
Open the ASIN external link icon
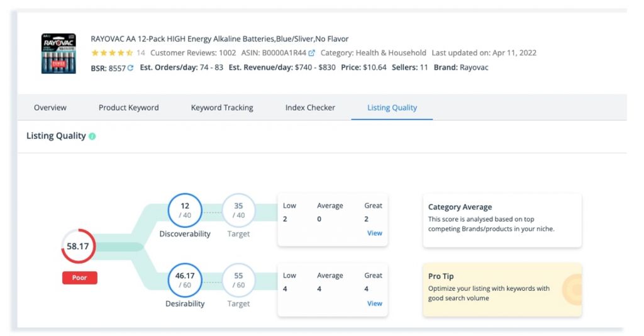point(312,53)
